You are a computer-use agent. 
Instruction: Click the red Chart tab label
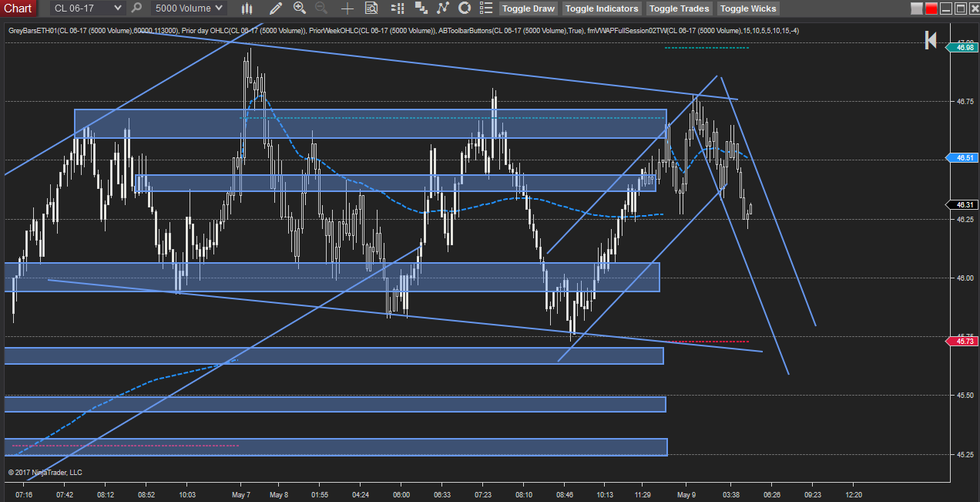(x=18, y=8)
